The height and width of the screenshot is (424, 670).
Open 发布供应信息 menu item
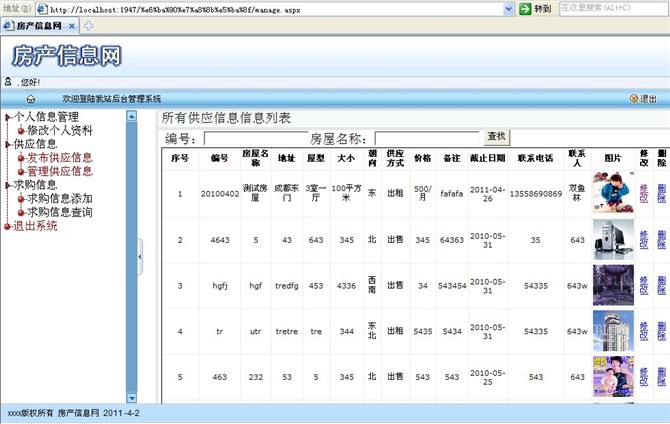[59, 158]
